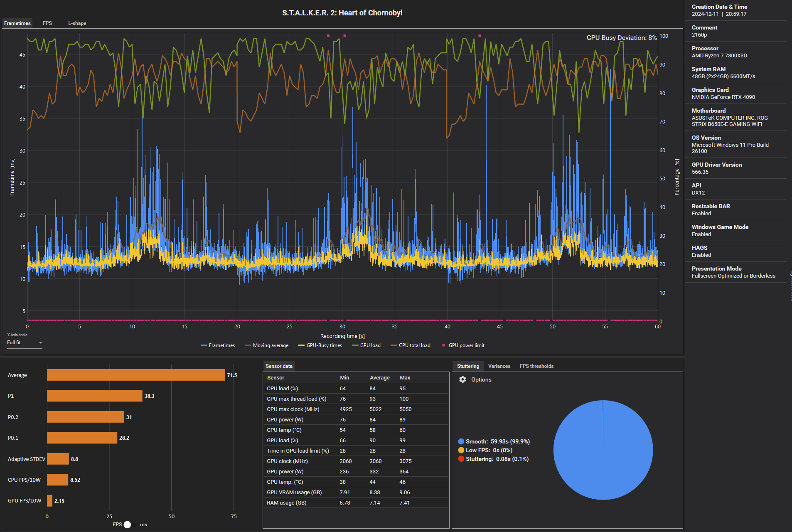Select the Stuttering tab
This screenshot has height=532, width=792.
coord(468,366)
